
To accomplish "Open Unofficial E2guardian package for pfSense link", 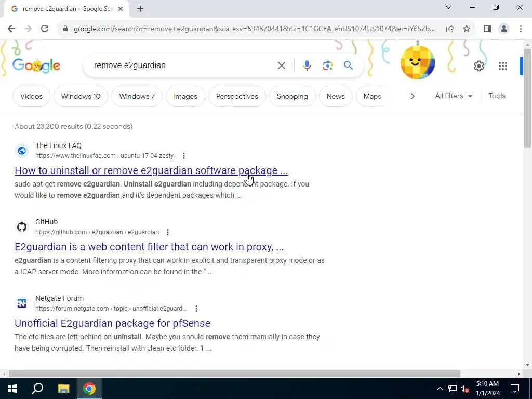I will [112, 323].
